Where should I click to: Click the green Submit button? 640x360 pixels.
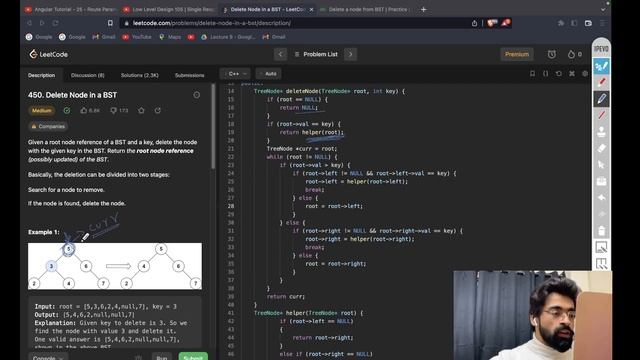pos(193,357)
